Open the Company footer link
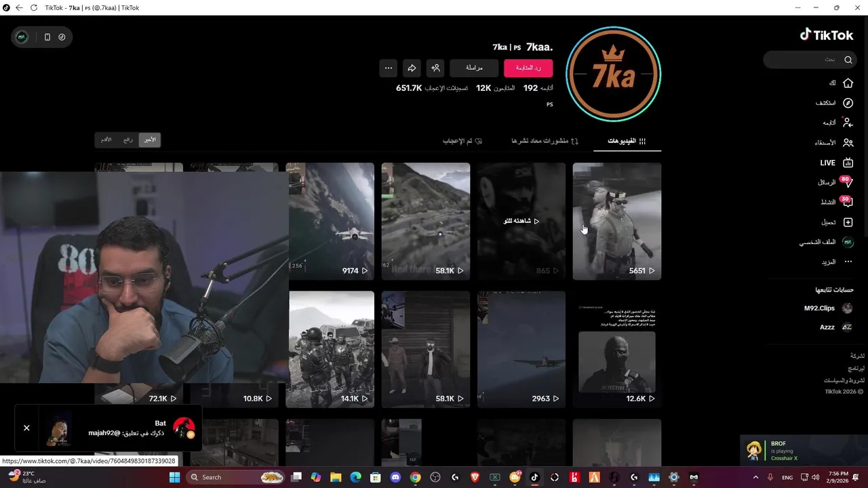 coord(858,356)
